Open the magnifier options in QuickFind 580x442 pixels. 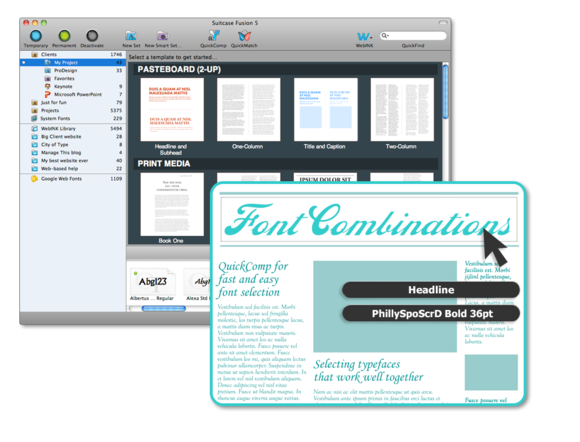(x=385, y=36)
